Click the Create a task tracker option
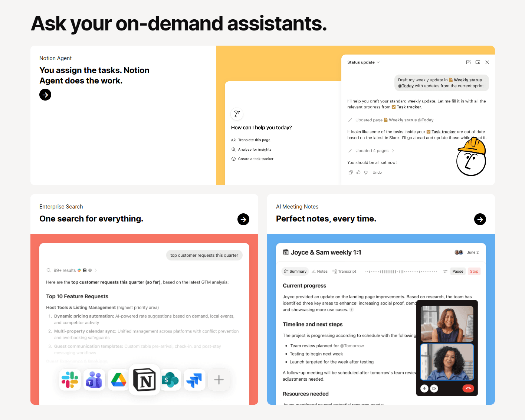Screen dimensions: 525x420 tap(256, 158)
